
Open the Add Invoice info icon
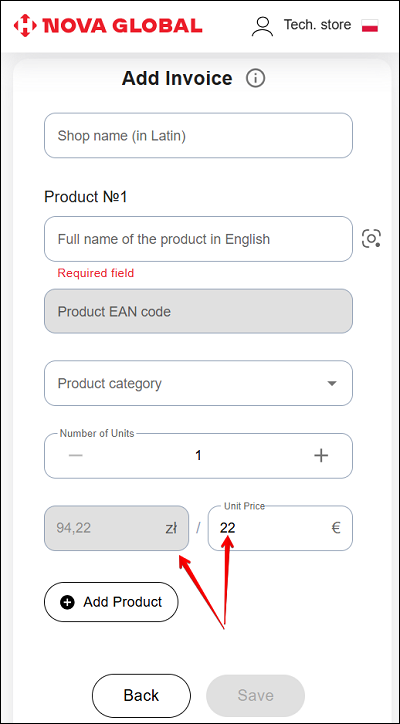pos(255,78)
